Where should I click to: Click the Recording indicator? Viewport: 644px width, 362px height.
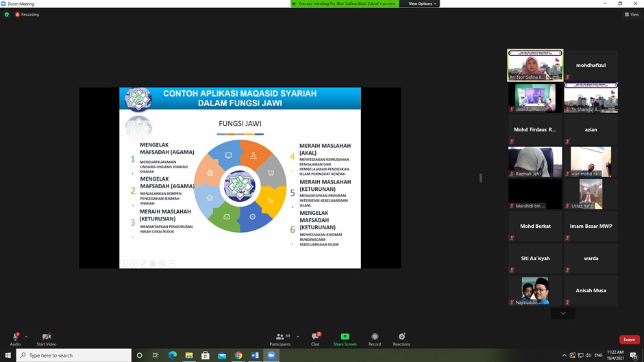(x=27, y=14)
